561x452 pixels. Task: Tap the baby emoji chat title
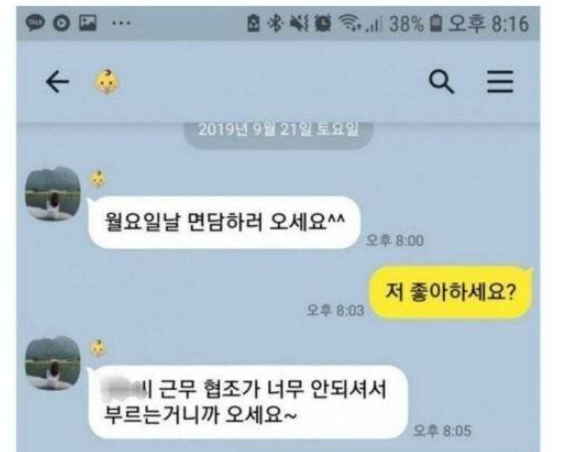pyautogui.click(x=107, y=83)
